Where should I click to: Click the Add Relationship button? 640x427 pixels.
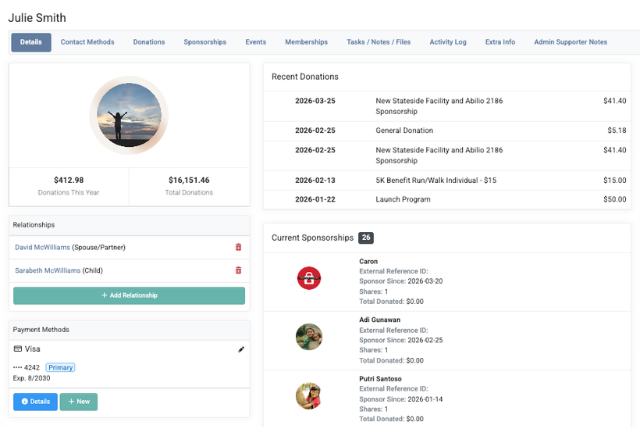click(x=129, y=296)
